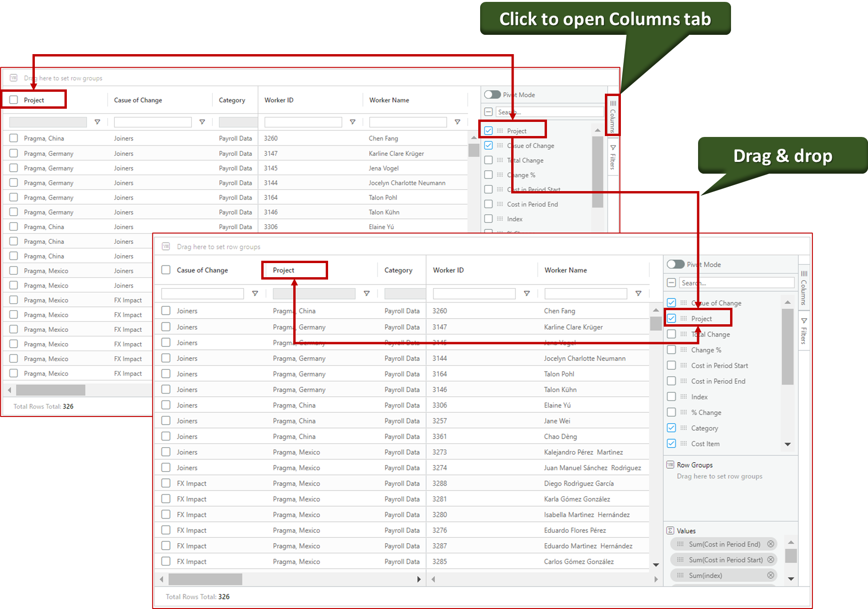Screen dimensions: 868x609
Task: Toggle Pivot Mode switch in front panel
Action: pyautogui.click(x=675, y=264)
